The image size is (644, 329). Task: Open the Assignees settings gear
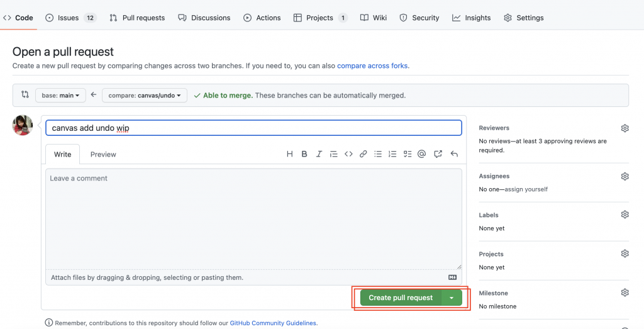click(625, 176)
